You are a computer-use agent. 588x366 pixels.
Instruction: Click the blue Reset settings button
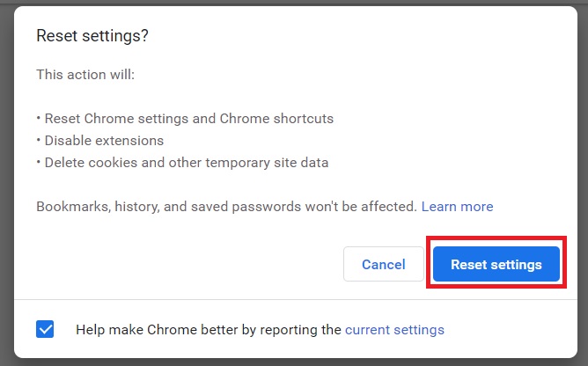496,264
